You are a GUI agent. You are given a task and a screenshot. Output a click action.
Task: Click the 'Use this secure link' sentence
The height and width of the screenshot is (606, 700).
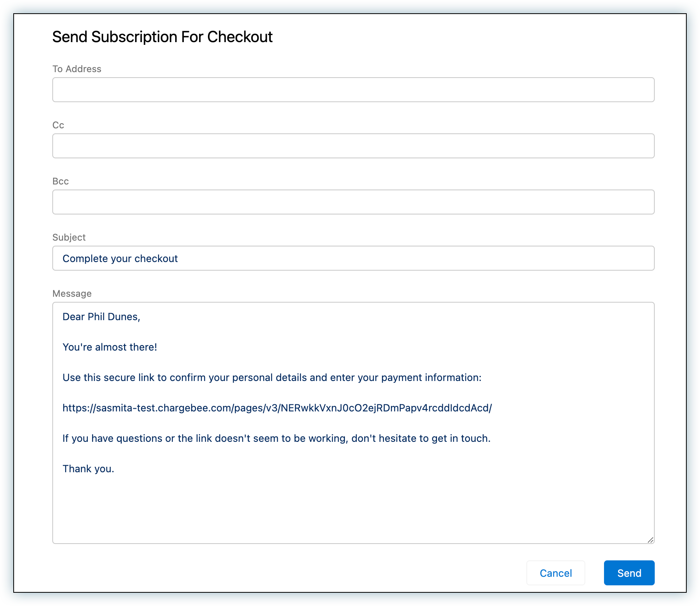[x=272, y=377]
